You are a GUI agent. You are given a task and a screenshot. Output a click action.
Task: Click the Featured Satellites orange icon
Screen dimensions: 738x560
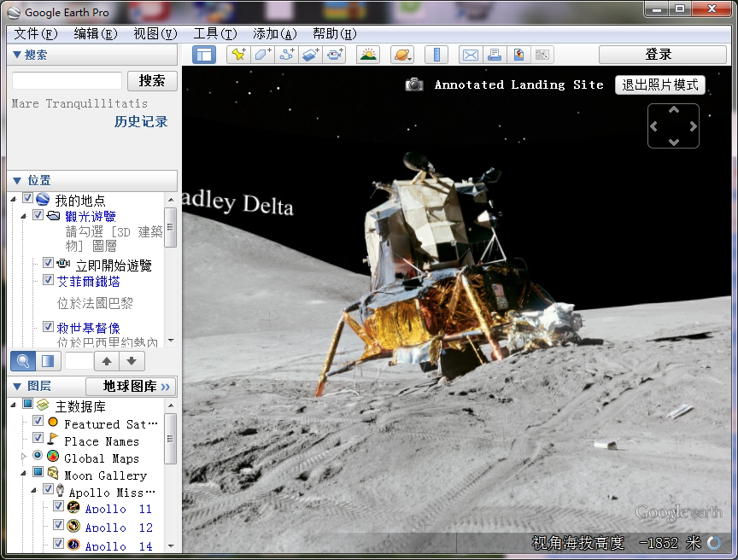[x=53, y=423]
